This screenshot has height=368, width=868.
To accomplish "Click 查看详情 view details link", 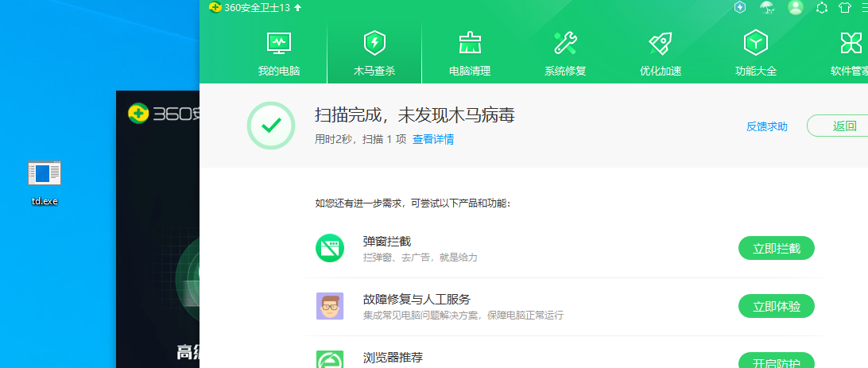I will click(433, 139).
